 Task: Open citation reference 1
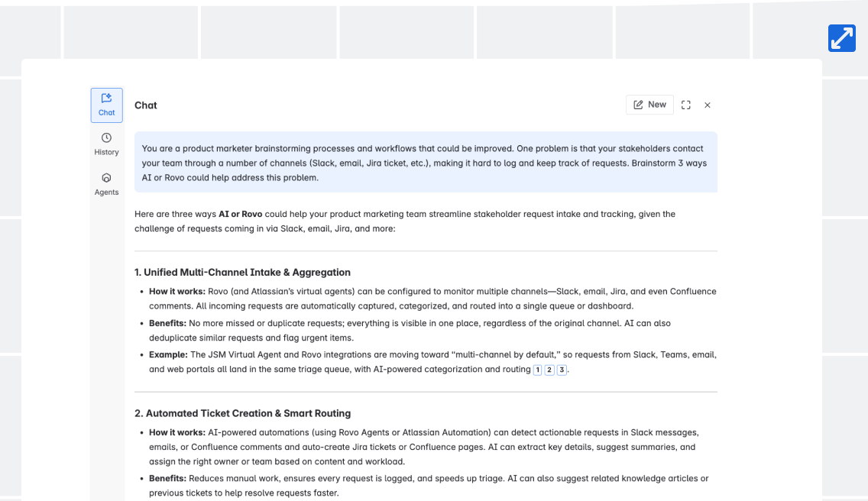pyautogui.click(x=537, y=370)
